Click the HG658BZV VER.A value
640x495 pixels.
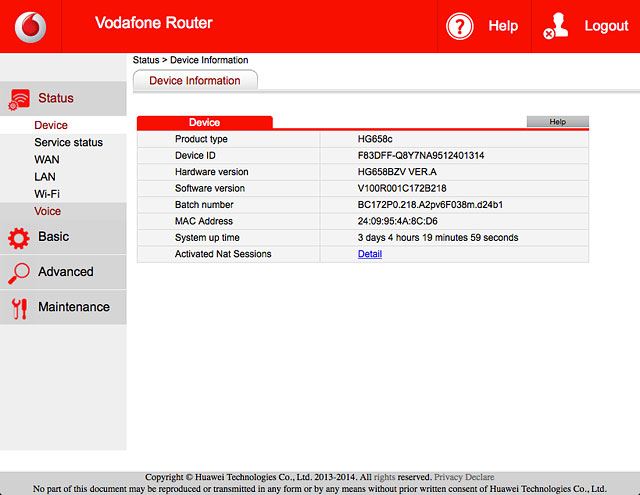397,172
